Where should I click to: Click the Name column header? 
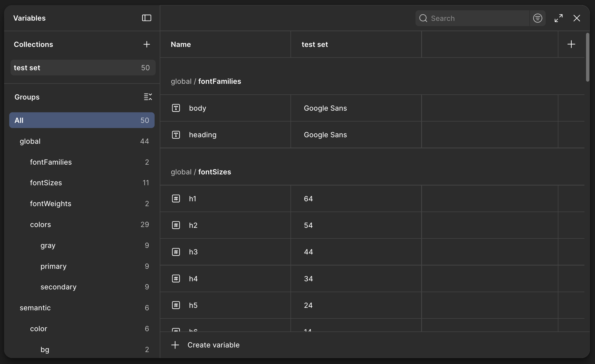point(181,44)
